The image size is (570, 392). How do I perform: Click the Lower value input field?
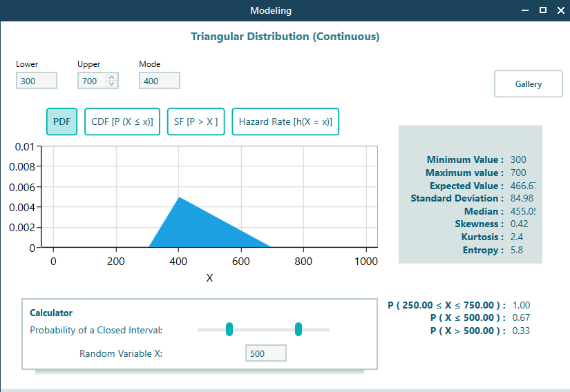[x=37, y=81]
